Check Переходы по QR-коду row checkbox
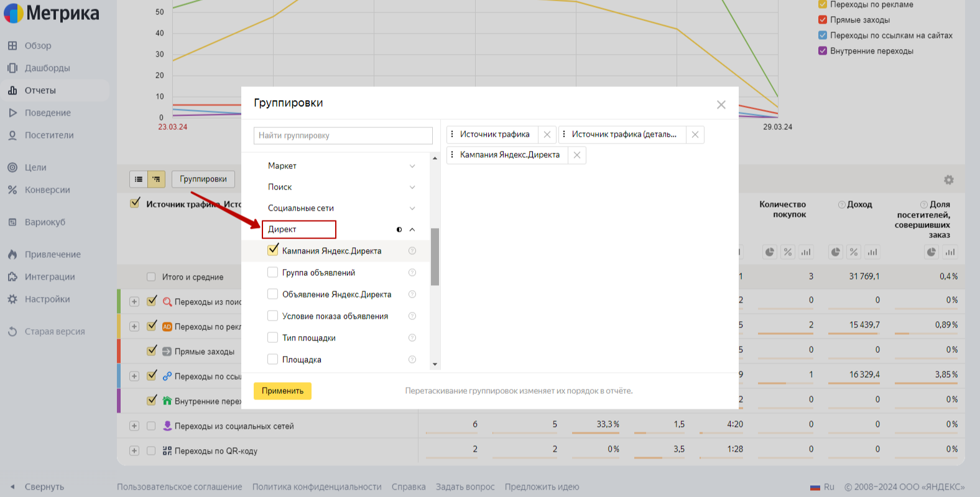The width and height of the screenshot is (980, 497). (151, 451)
